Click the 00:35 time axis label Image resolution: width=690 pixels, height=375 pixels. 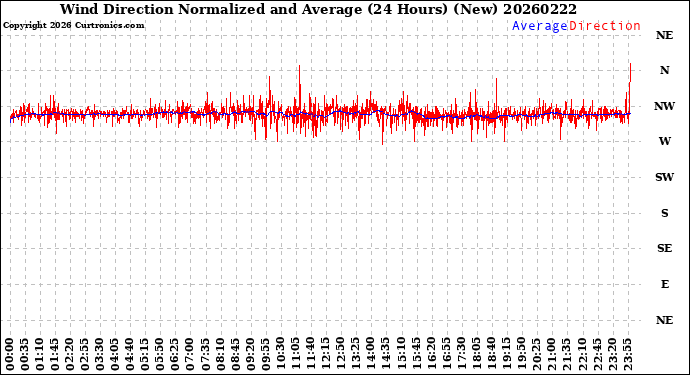pos(25,354)
